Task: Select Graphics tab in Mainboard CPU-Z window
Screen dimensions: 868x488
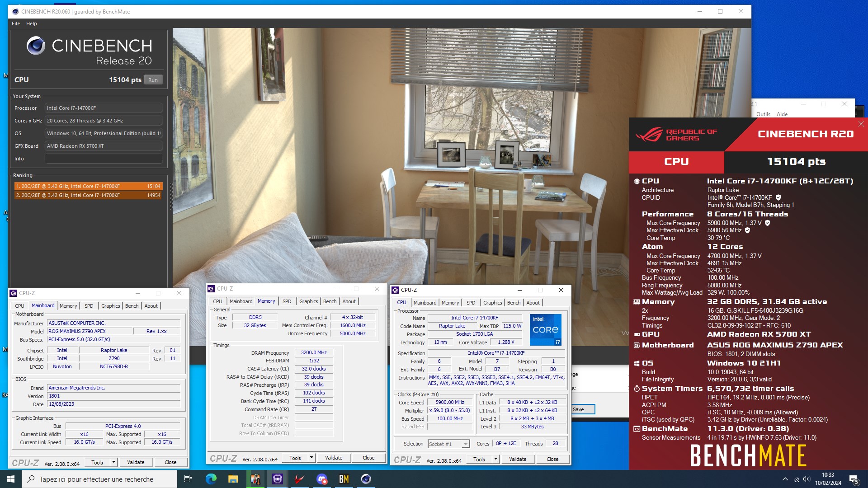Action: pos(111,306)
